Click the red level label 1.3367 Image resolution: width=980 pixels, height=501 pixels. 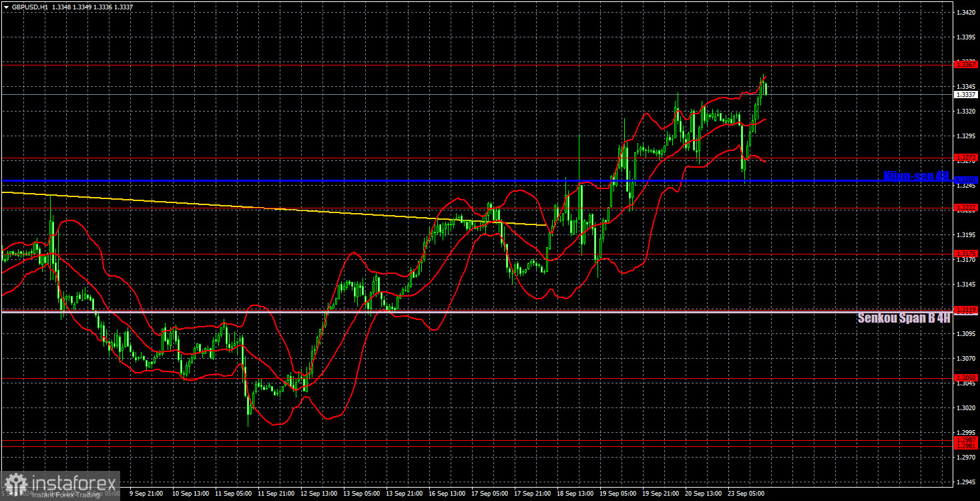(x=966, y=65)
